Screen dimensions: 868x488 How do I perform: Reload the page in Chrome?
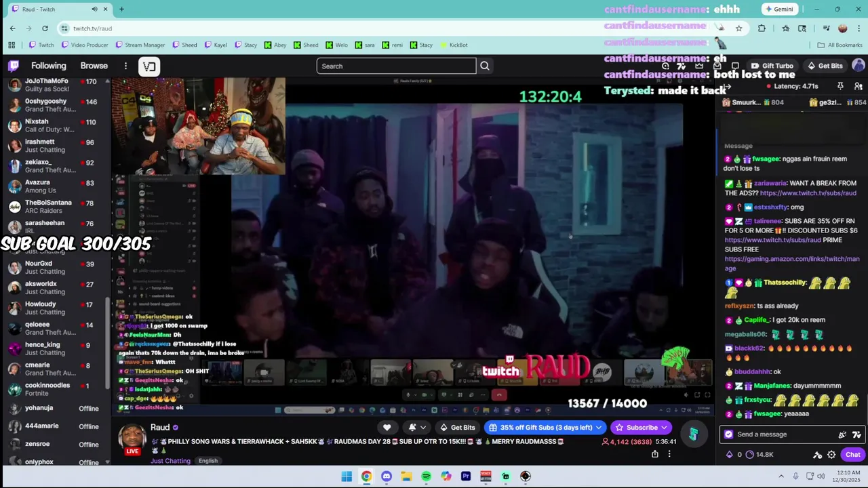[45, 28]
